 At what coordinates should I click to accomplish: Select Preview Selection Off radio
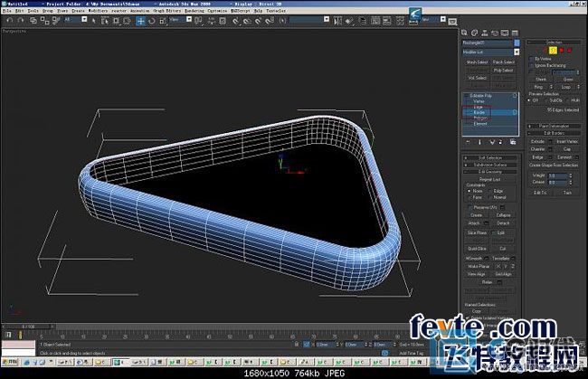pyautogui.click(x=529, y=100)
